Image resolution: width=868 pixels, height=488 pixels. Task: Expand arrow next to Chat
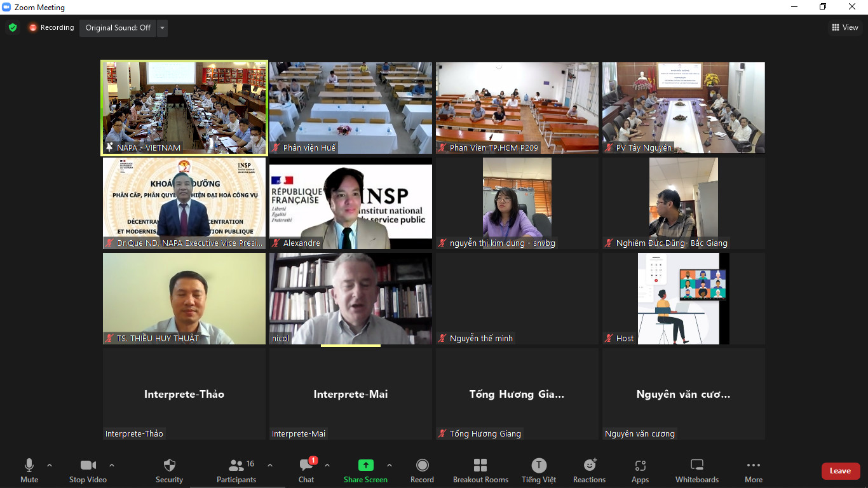pos(327,465)
